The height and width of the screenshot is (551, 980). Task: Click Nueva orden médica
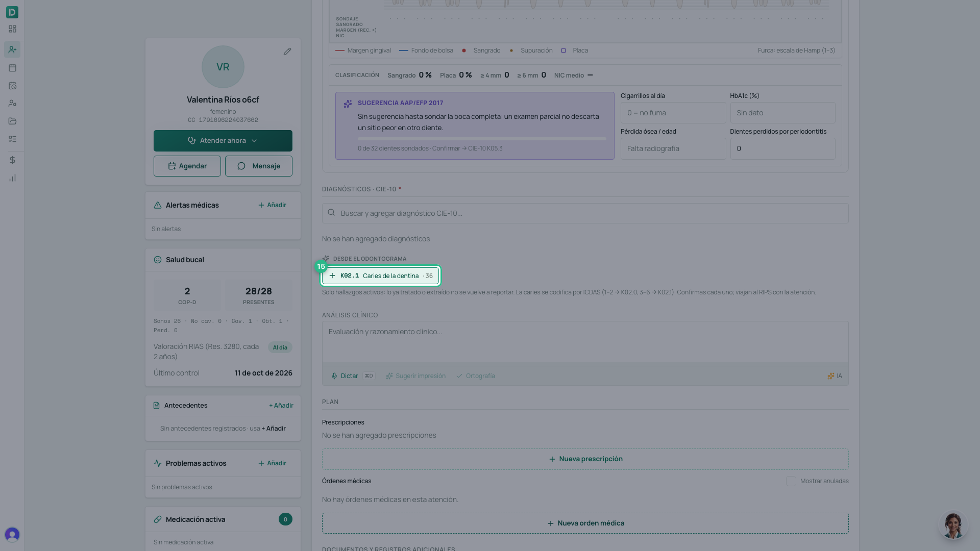[x=585, y=523]
